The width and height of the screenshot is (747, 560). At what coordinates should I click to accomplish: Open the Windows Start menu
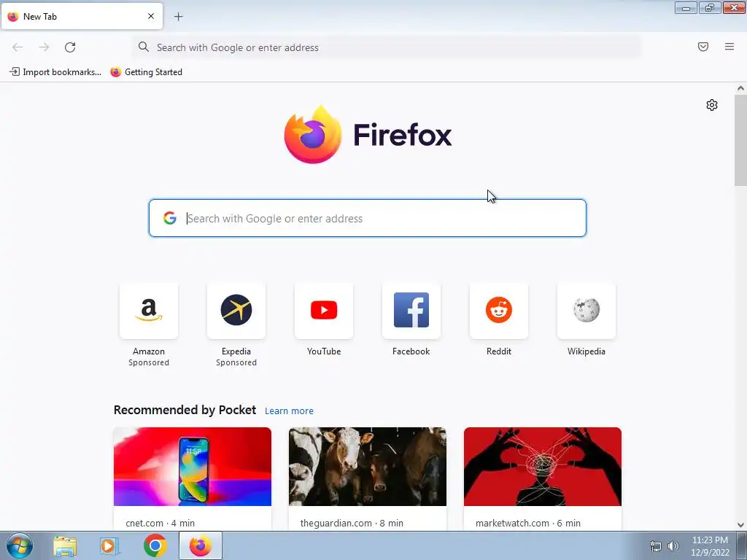tap(20, 545)
